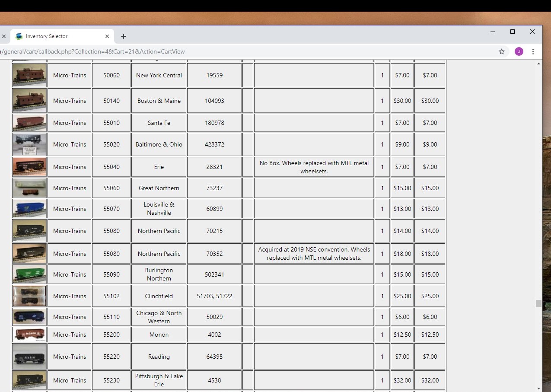
Task: Click road numbers '51703, 51722'
Action: [x=214, y=296]
